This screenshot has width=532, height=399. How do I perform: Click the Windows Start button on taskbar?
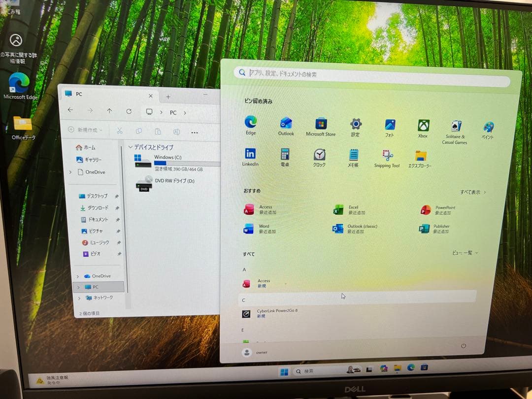[284, 372]
